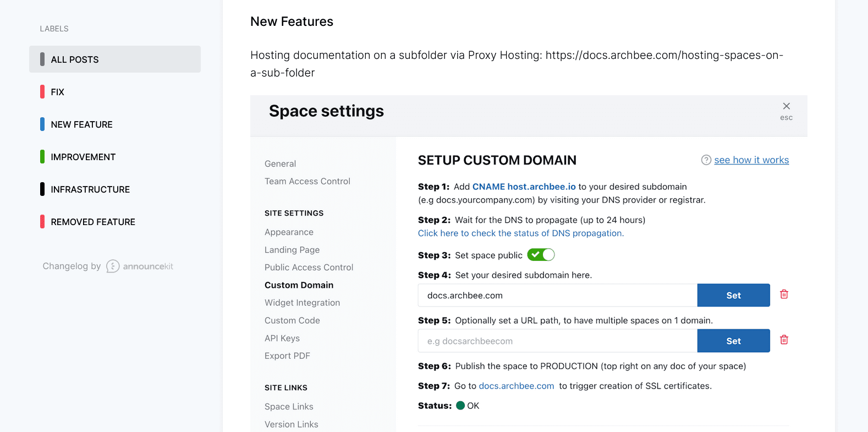Viewport: 868px width, 432px height.
Task: Open Public Access Control settings
Action: [x=309, y=267]
